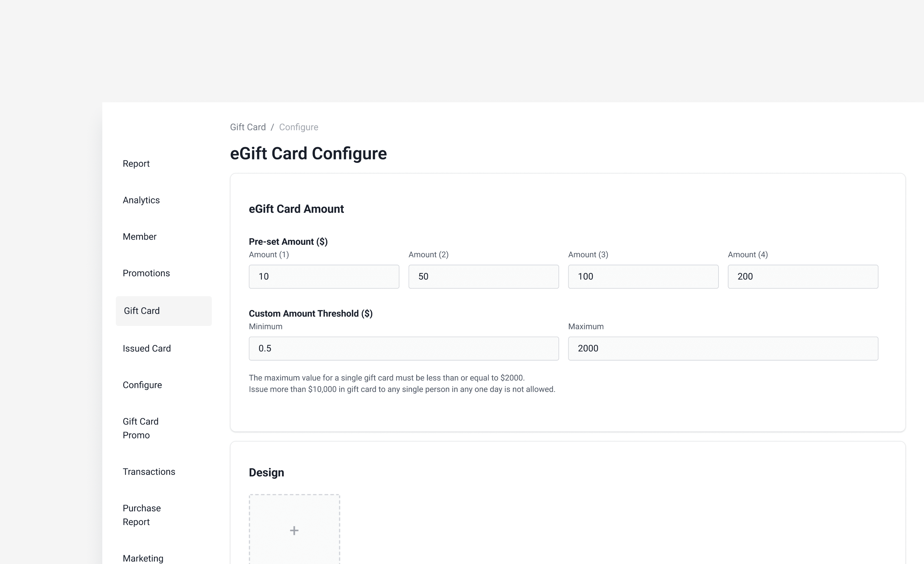Open the Report sidebar item
Viewport: 924px width, 564px height.
(136, 164)
